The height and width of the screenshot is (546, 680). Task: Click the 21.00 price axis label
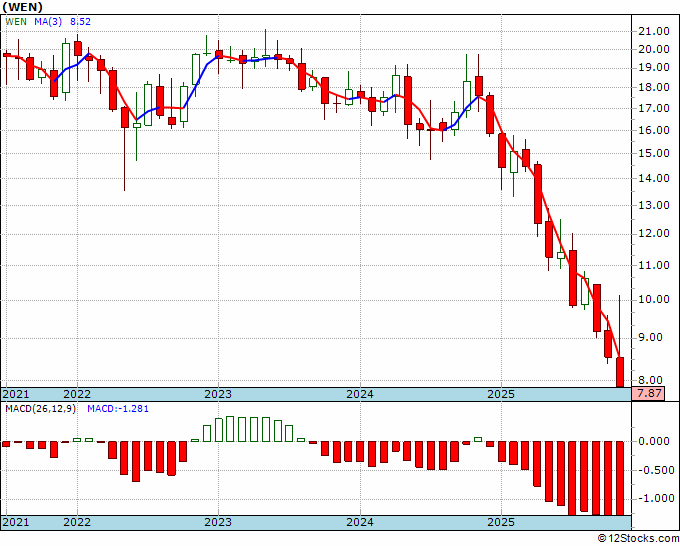[654, 31]
